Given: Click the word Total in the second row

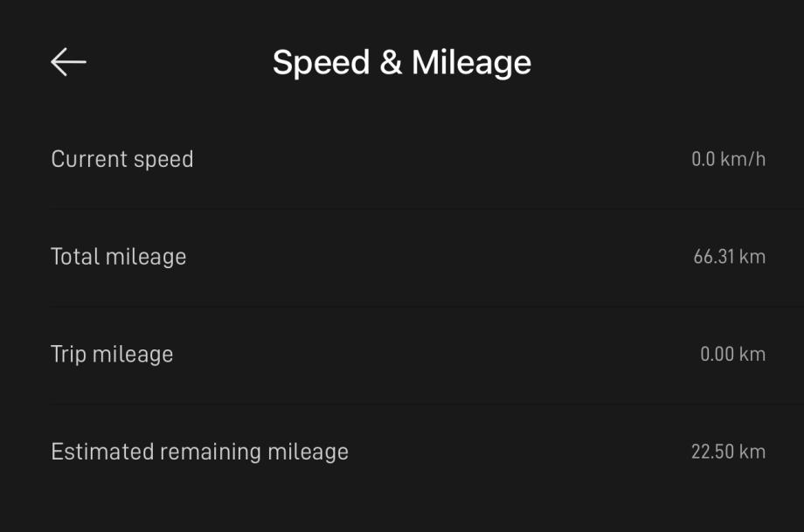Looking at the screenshot, I should [75, 257].
